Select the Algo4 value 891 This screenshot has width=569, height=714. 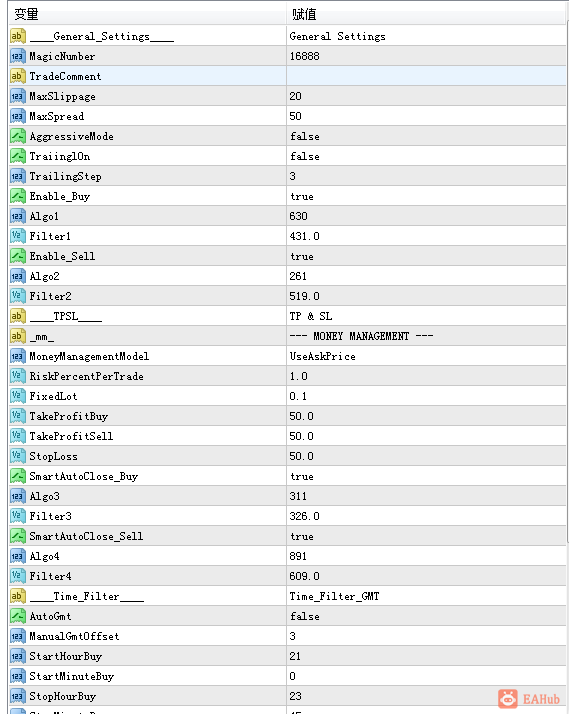pyautogui.click(x=298, y=556)
